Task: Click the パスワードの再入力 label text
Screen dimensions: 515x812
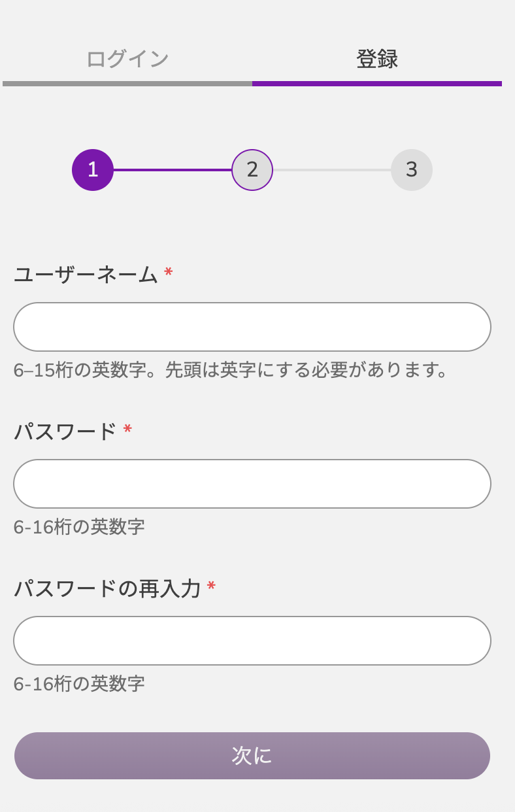Action: (x=107, y=588)
